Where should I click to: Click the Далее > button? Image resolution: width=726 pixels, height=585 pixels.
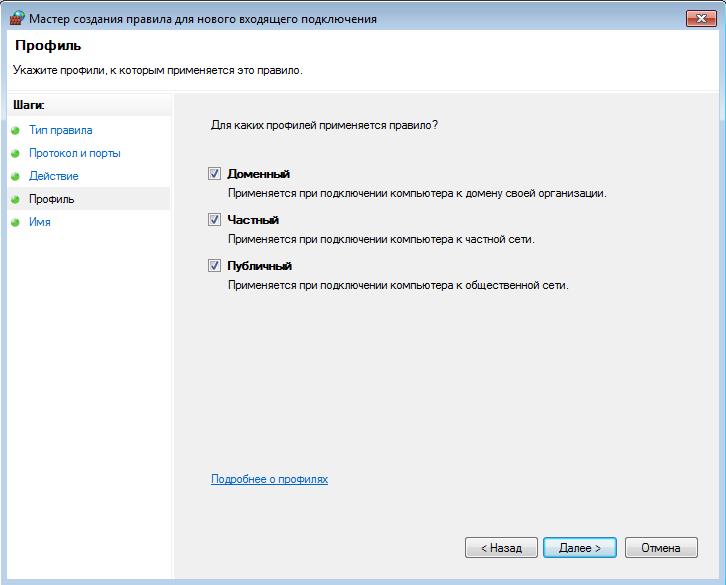point(580,547)
